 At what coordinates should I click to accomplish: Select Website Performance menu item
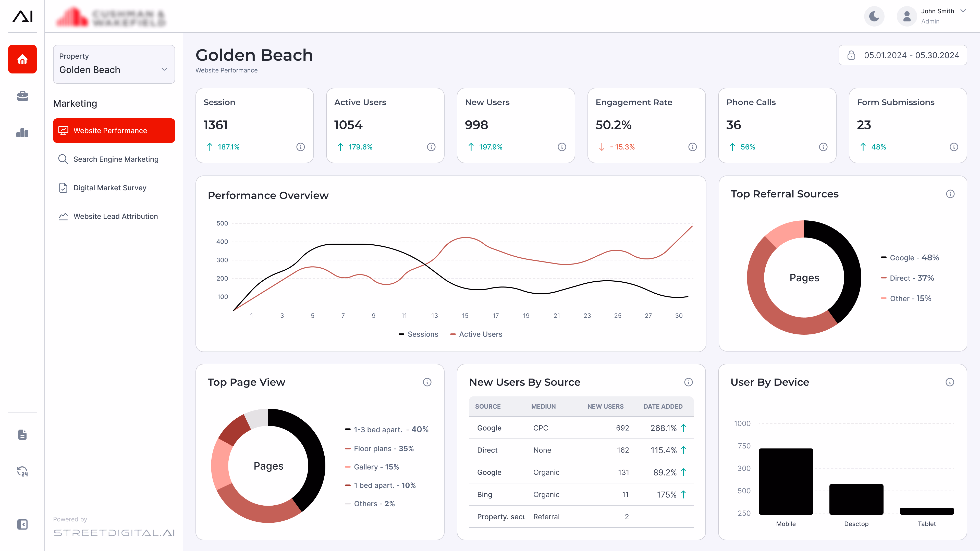(114, 130)
